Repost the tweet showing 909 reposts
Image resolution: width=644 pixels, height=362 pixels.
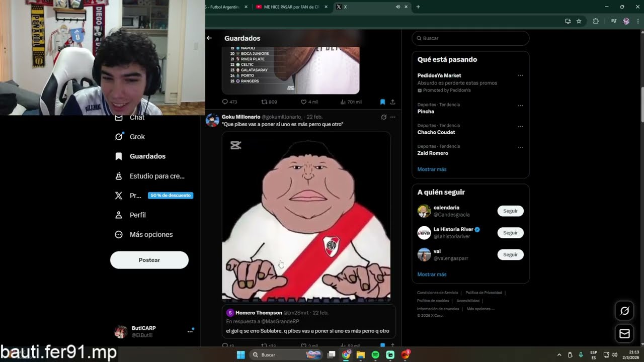(269, 102)
